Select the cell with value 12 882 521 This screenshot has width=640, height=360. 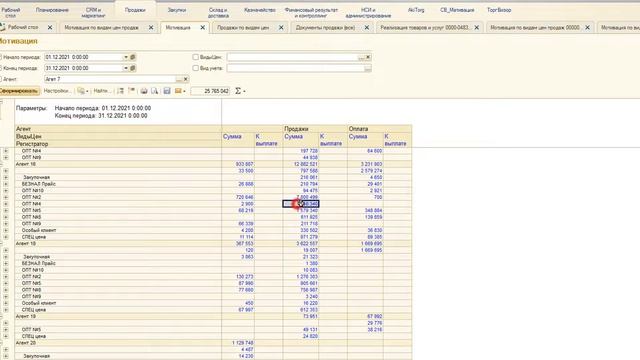[301, 164]
